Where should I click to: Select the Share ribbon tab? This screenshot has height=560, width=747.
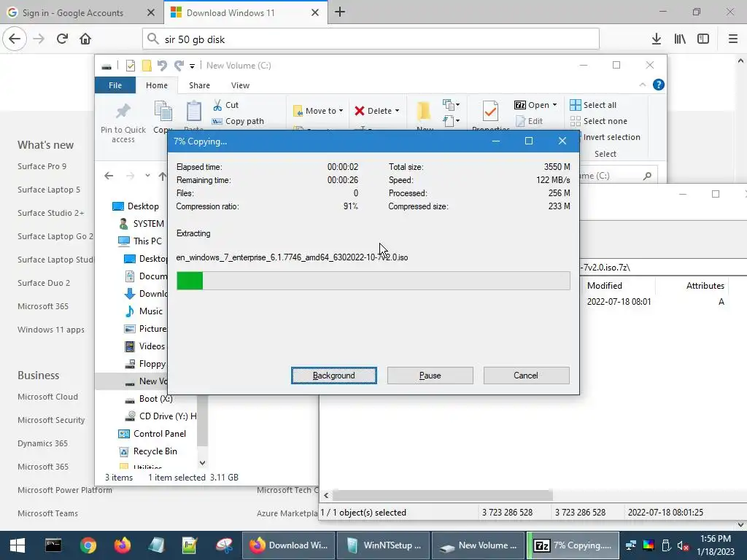pos(199,85)
